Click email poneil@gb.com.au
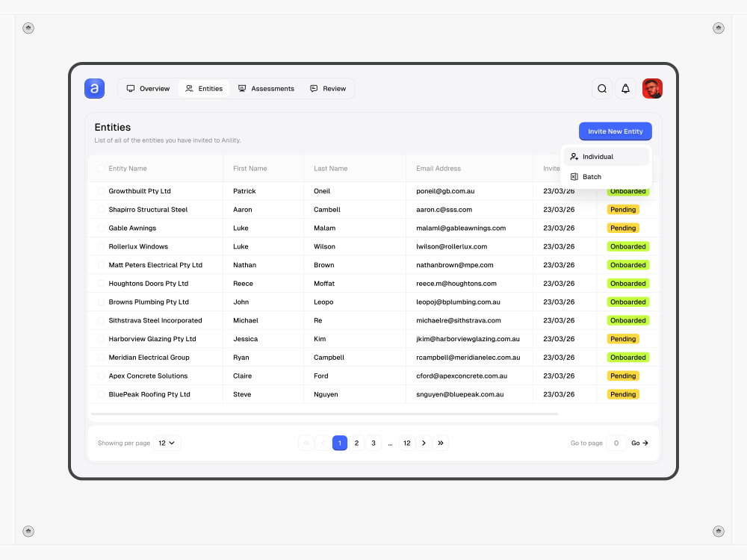 coord(445,191)
